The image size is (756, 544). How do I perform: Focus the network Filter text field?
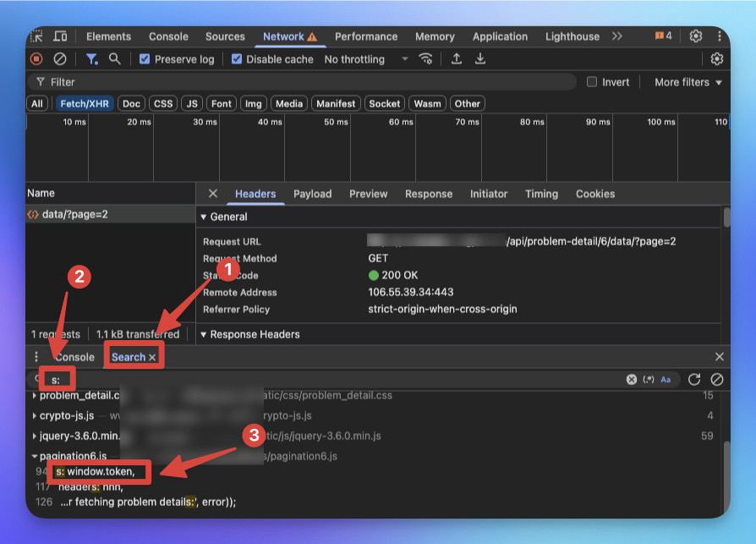[x=301, y=82]
